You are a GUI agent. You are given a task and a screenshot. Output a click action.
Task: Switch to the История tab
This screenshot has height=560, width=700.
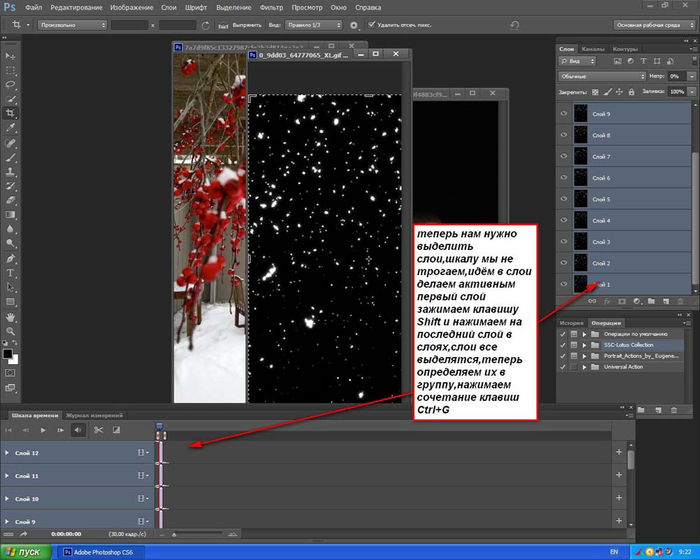[571, 323]
